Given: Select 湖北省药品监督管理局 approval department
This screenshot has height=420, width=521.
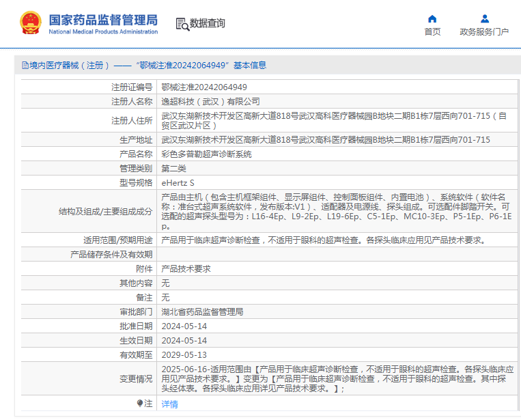Looking at the screenshot, I should coord(202,311).
